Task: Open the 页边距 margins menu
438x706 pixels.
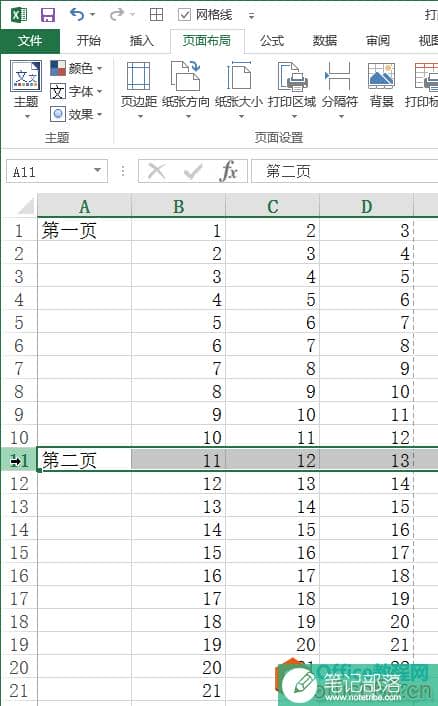Action: click(139, 90)
